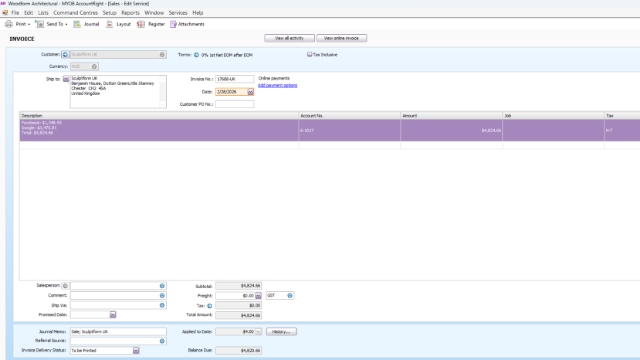Click the Invoice No field
This screenshot has width=640, height=360.
(x=235, y=79)
